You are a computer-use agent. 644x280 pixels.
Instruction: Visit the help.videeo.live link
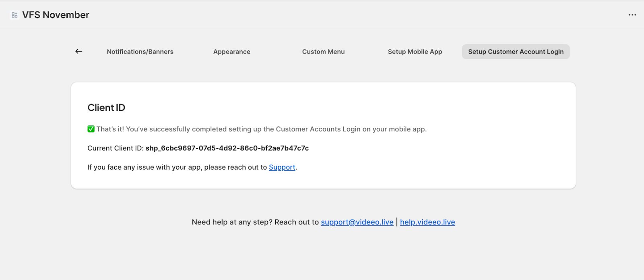[x=427, y=222]
